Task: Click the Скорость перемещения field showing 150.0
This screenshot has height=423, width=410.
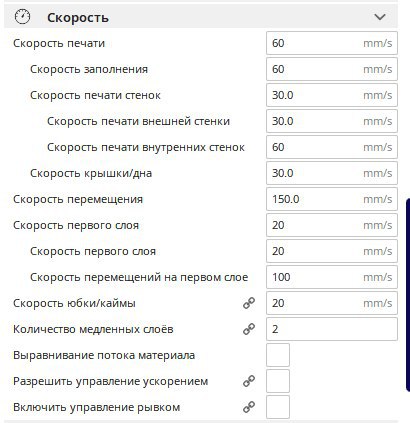Action: point(332,199)
